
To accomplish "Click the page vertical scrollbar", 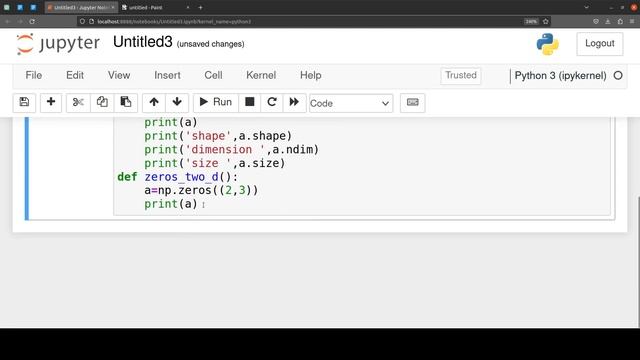I will [x=638, y=261].
